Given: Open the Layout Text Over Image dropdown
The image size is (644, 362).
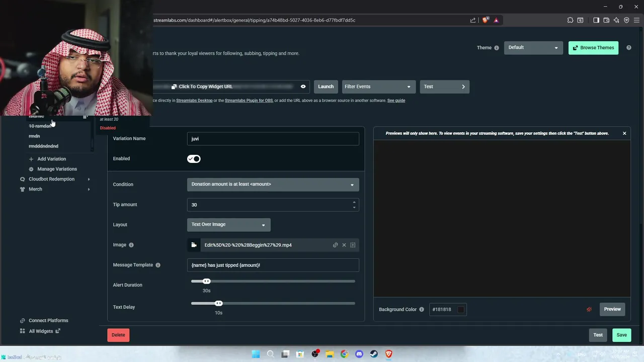Looking at the screenshot, I should click(229, 225).
